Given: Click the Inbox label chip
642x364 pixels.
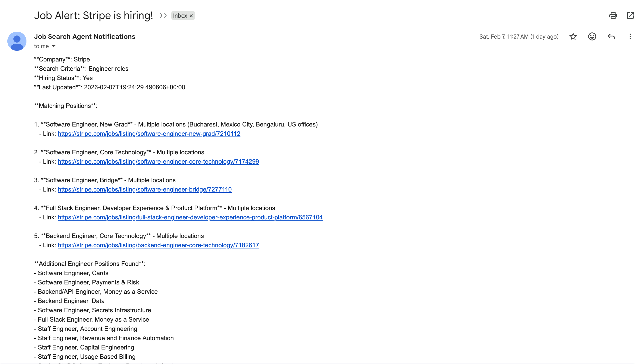Looking at the screenshot, I should point(180,15).
